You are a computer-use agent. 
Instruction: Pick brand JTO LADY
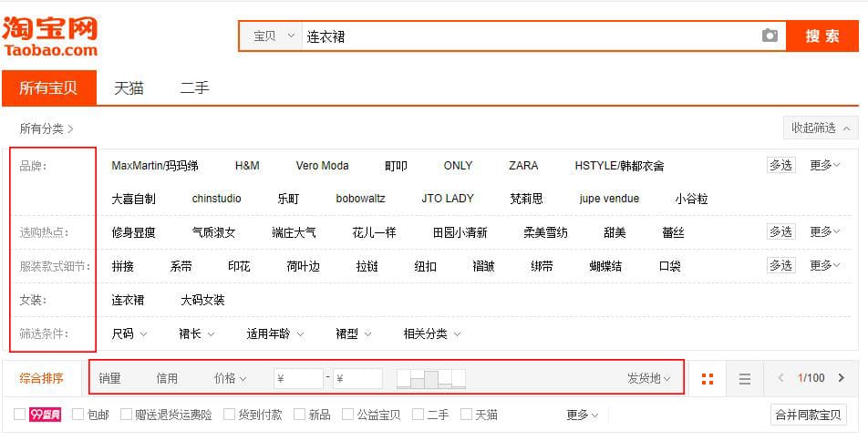coord(448,199)
